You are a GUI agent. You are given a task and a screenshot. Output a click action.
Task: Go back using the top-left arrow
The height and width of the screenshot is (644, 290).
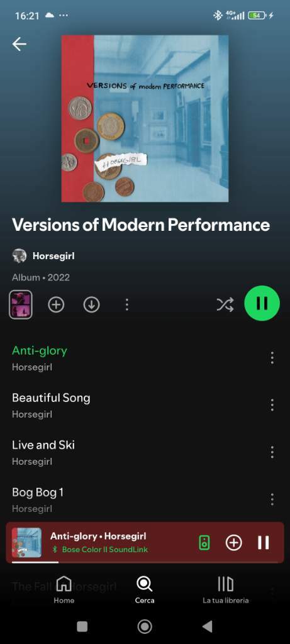pos(20,44)
